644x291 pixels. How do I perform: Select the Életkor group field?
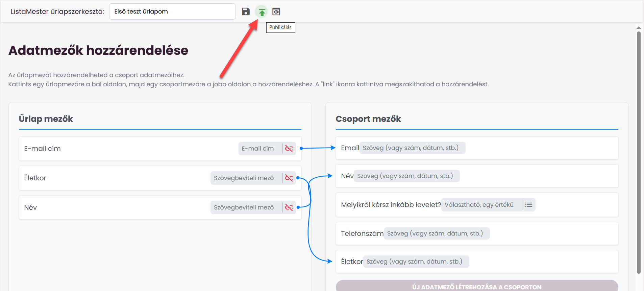(x=477, y=262)
